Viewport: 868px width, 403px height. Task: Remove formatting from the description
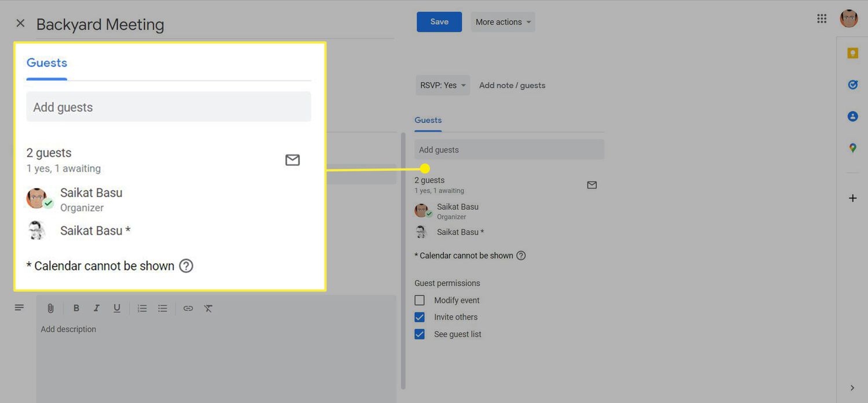(208, 308)
